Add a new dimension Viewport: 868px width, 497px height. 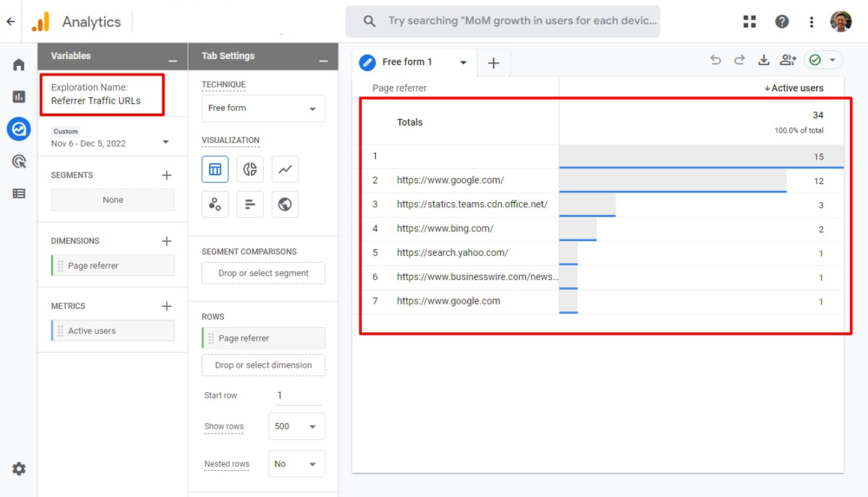tap(167, 241)
